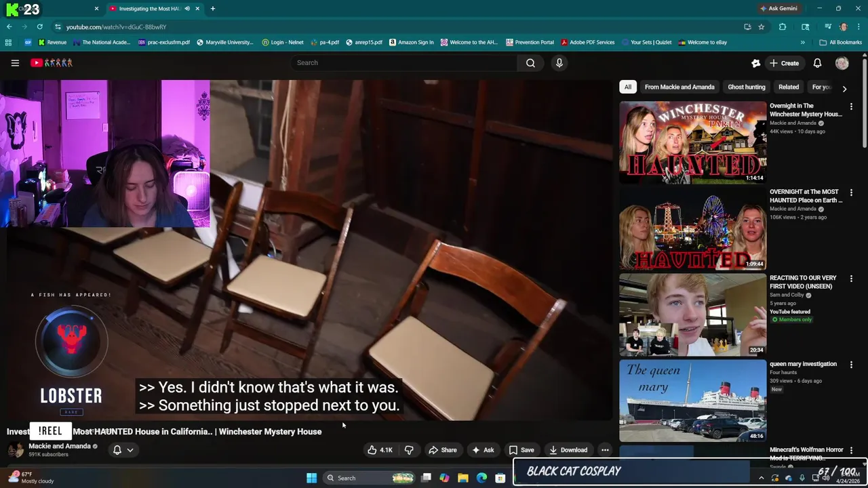Open Overnight in Winchester Mystery House thumbnail
Viewport: 868px width, 488px height.
(692, 142)
